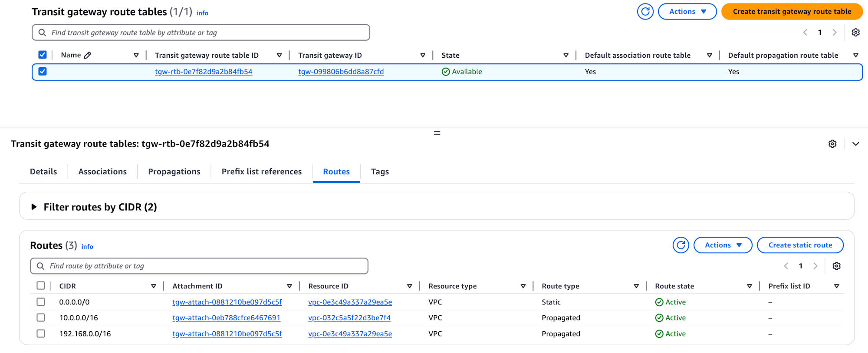The width and height of the screenshot is (868, 353).
Task: Open attachment link in 192.168.0.0/16 row
Action: click(227, 334)
